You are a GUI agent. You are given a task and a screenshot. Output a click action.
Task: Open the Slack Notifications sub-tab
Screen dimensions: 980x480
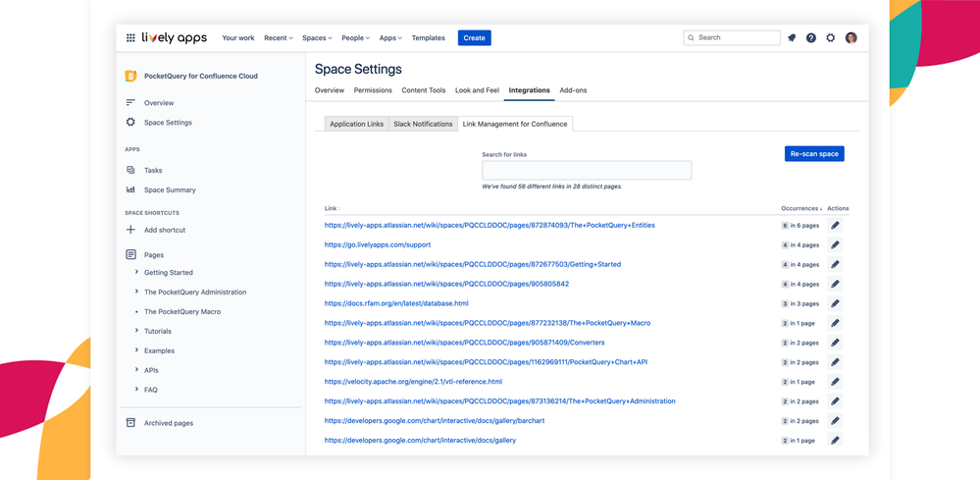click(x=423, y=124)
